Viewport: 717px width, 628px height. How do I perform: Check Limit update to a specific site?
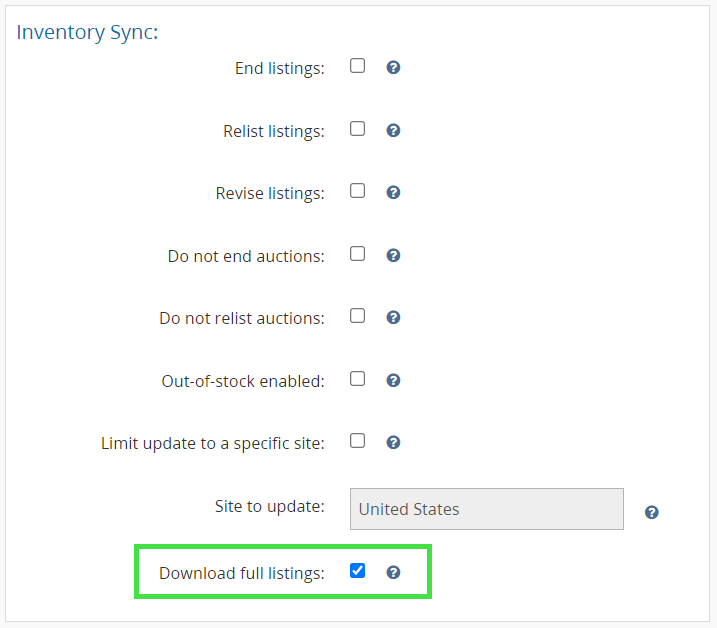pyautogui.click(x=357, y=441)
